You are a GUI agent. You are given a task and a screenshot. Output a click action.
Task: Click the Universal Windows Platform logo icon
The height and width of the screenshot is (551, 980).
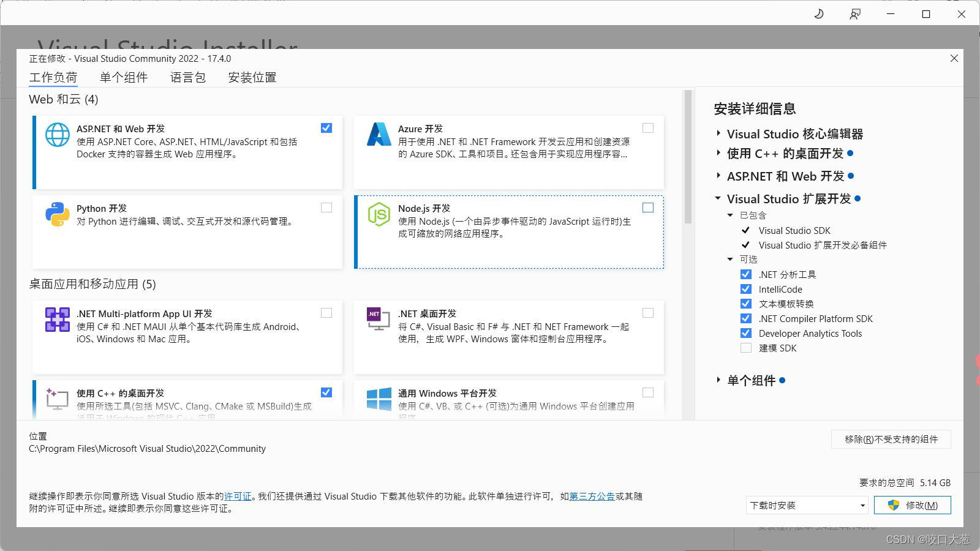tap(379, 399)
